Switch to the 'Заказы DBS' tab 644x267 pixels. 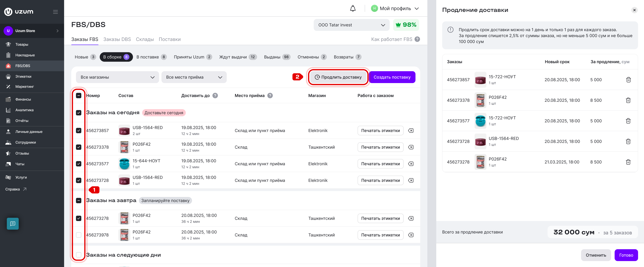117,39
